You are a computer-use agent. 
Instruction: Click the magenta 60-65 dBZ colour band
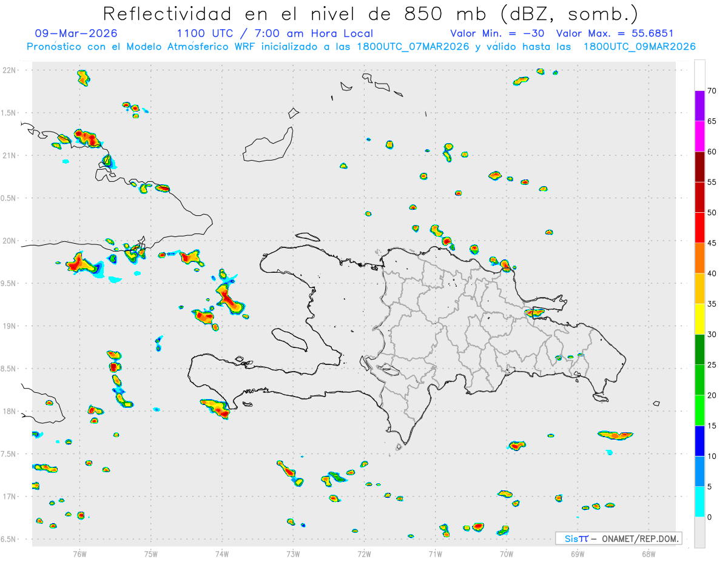[700, 136]
